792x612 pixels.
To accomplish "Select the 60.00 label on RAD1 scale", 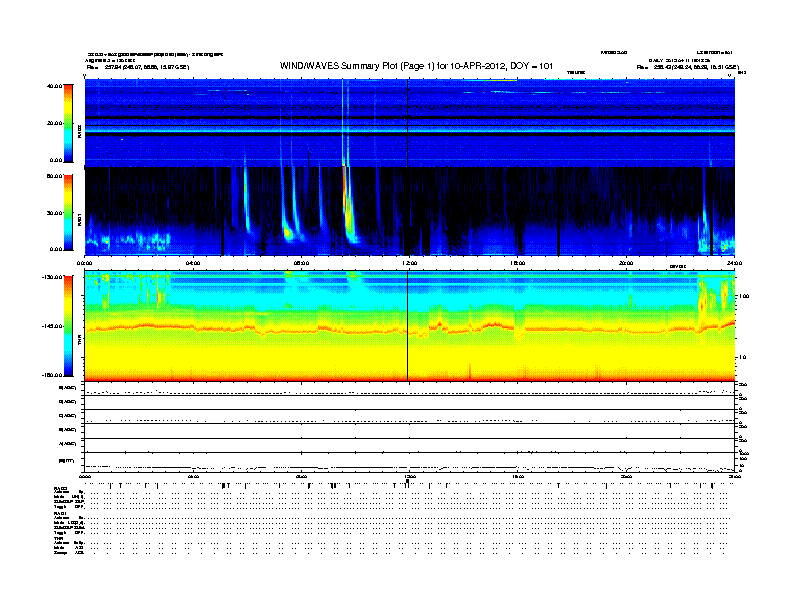I will coord(55,176).
